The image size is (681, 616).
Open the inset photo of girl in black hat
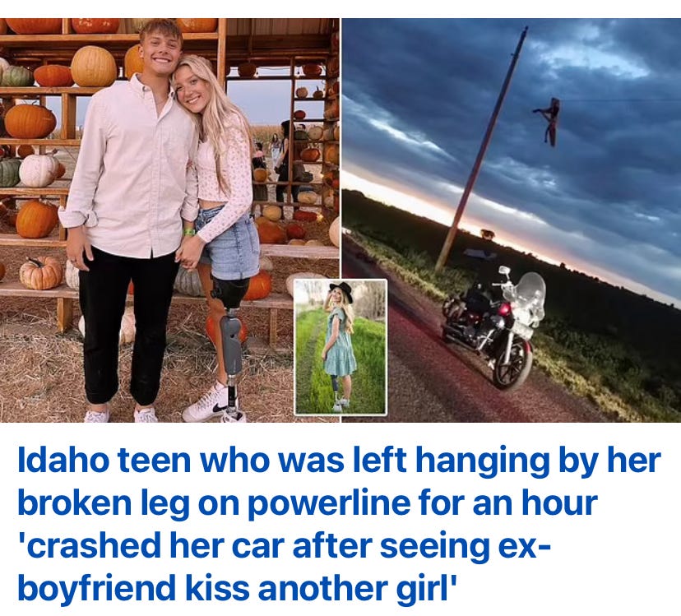pos(340,347)
